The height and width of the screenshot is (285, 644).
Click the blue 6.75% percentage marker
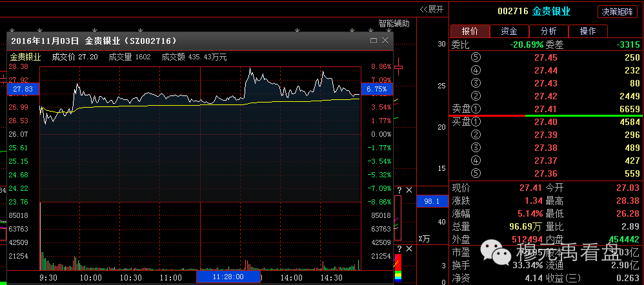tap(377, 89)
